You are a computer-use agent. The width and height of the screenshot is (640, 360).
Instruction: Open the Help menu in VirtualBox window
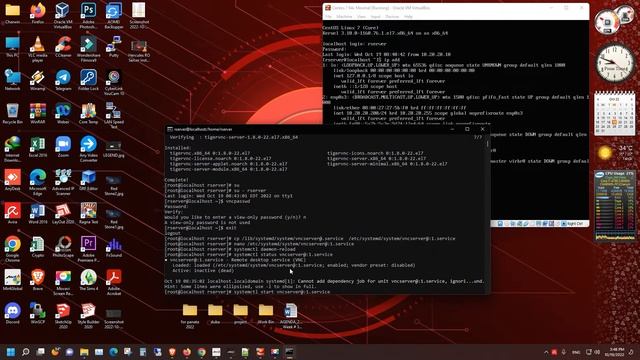(x=408, y=16)
